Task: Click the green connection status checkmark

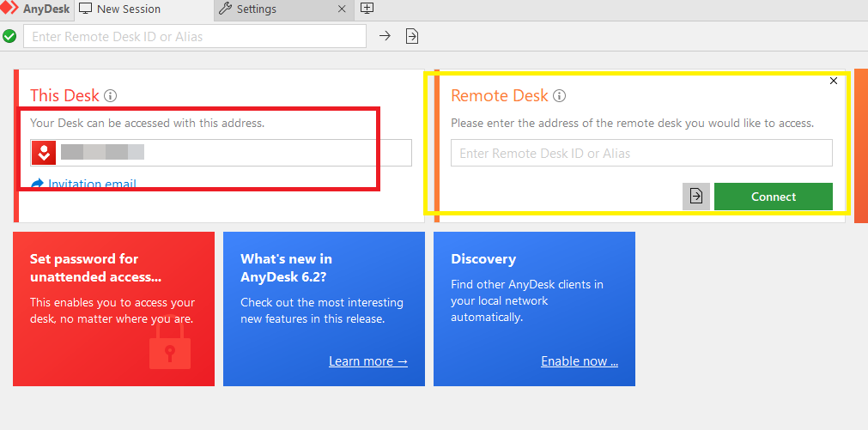Action: click(x=9, y=36)
